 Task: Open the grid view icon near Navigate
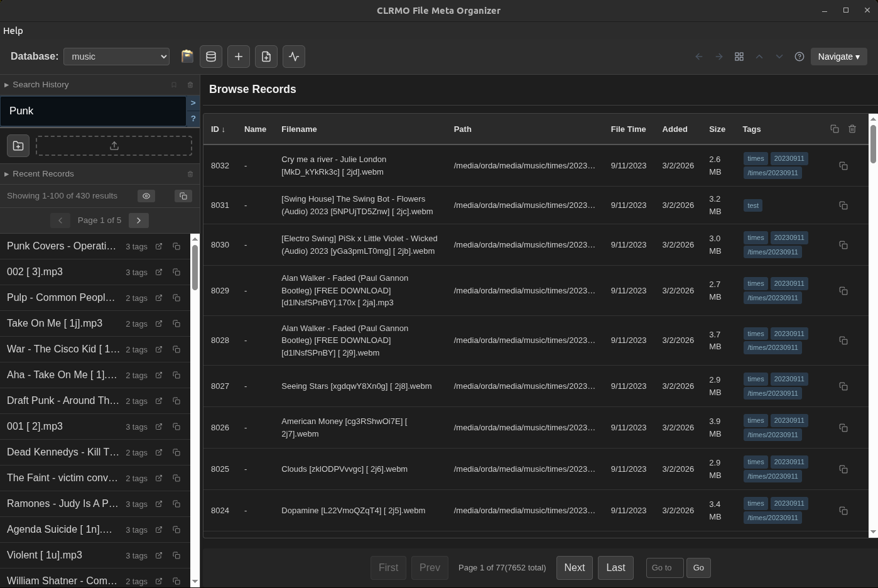[739, 57]
